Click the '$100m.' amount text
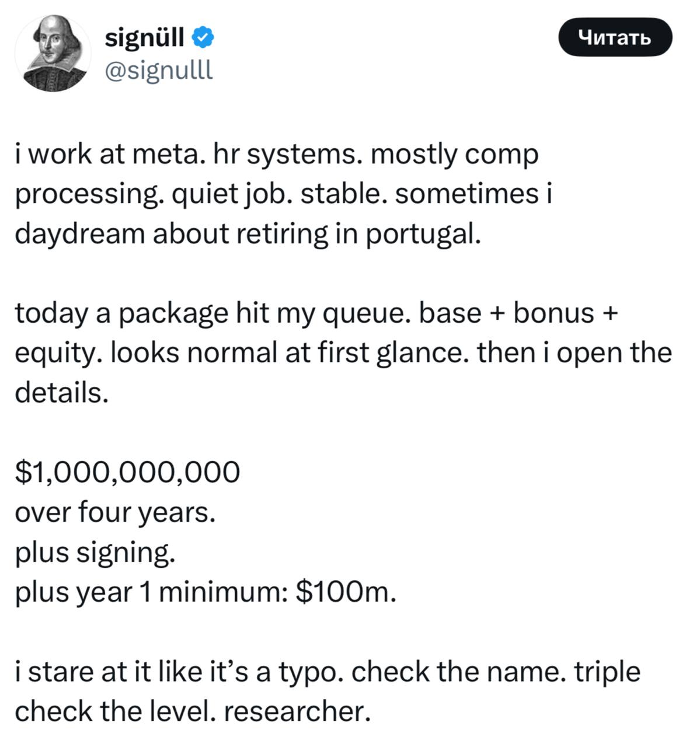 point(346,592)
